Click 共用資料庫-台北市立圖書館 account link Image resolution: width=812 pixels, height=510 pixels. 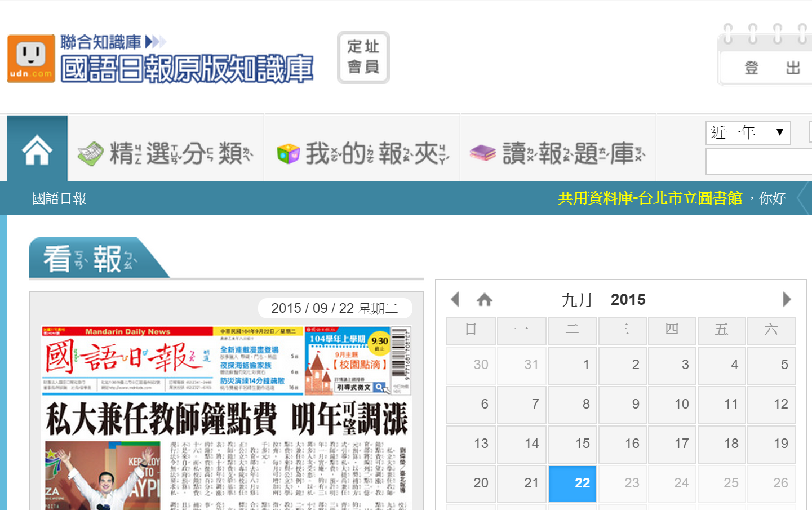[650, 198]
